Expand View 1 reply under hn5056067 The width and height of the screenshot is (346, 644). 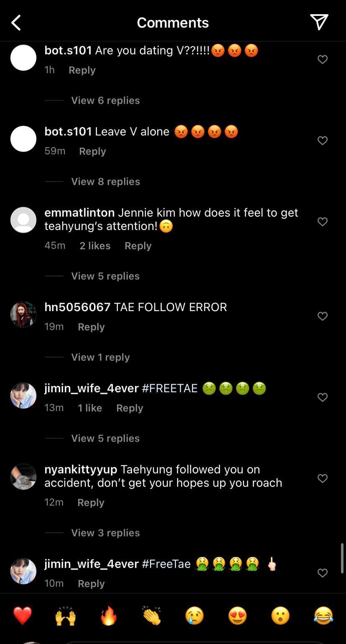tap(100, 357)
